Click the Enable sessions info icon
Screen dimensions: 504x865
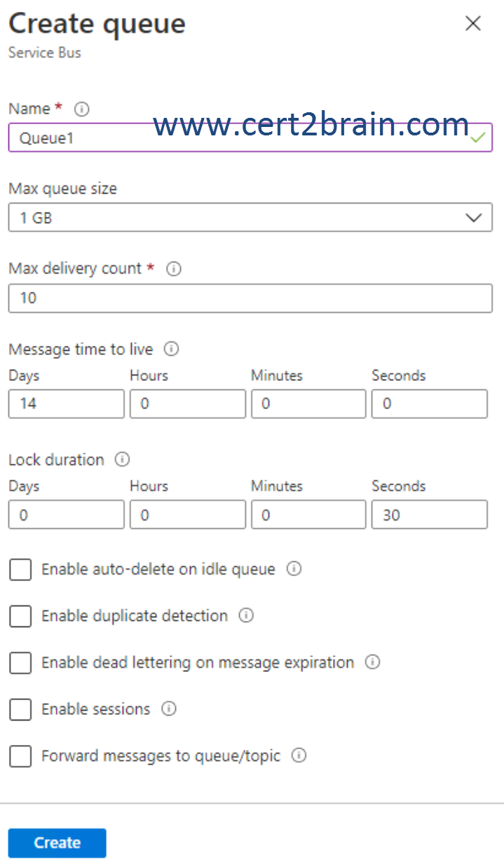pos(169,709)
